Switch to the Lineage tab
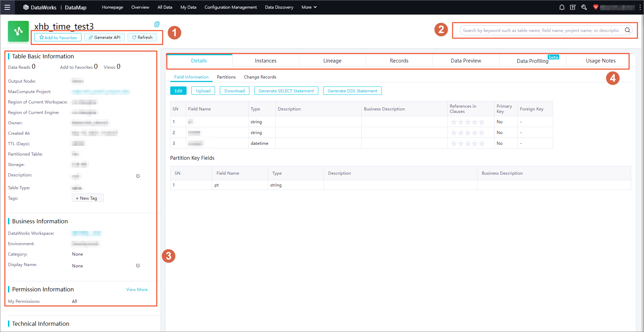Image resolution: width=644 pixels, height=332 pixels. point(332,60)
